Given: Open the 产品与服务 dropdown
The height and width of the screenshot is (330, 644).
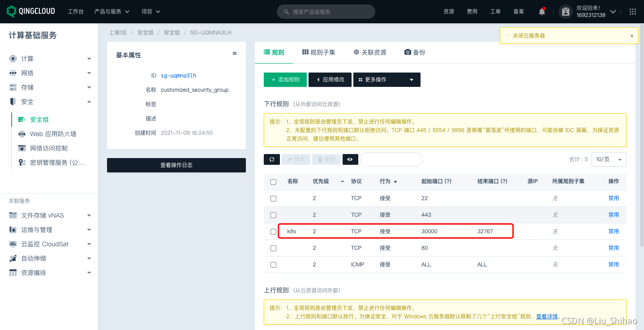Looking at the screenshot, I should point(112,12).
